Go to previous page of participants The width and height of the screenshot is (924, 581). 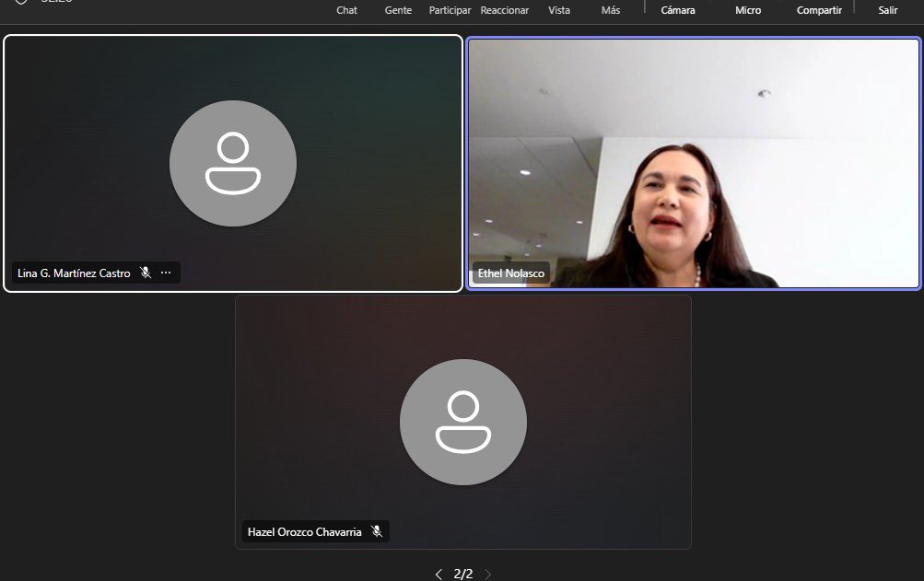[439, 574]
